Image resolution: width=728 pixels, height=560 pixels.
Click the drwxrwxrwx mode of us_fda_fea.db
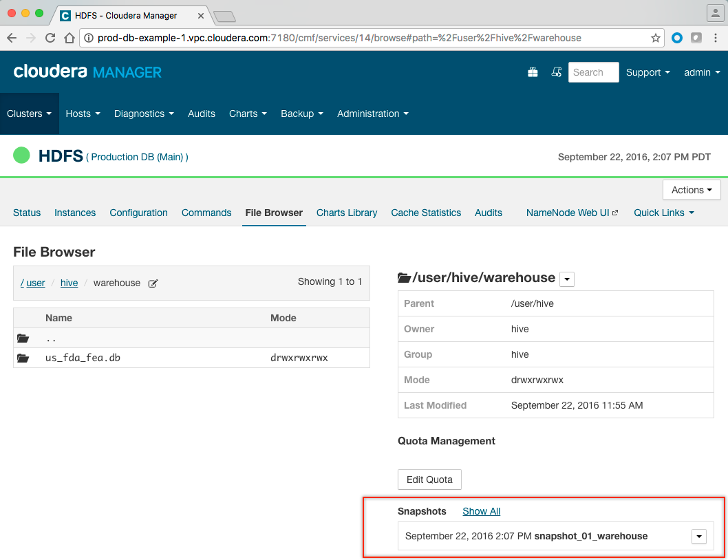[299, 358]
